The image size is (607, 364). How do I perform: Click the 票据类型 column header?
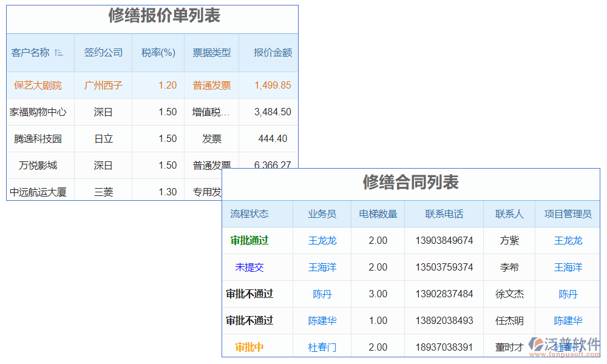213,53
